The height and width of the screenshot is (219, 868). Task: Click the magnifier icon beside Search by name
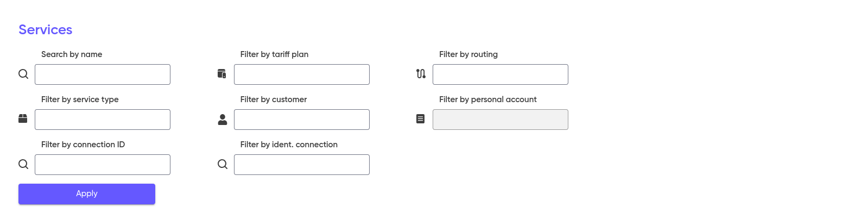tap(23, 74)
